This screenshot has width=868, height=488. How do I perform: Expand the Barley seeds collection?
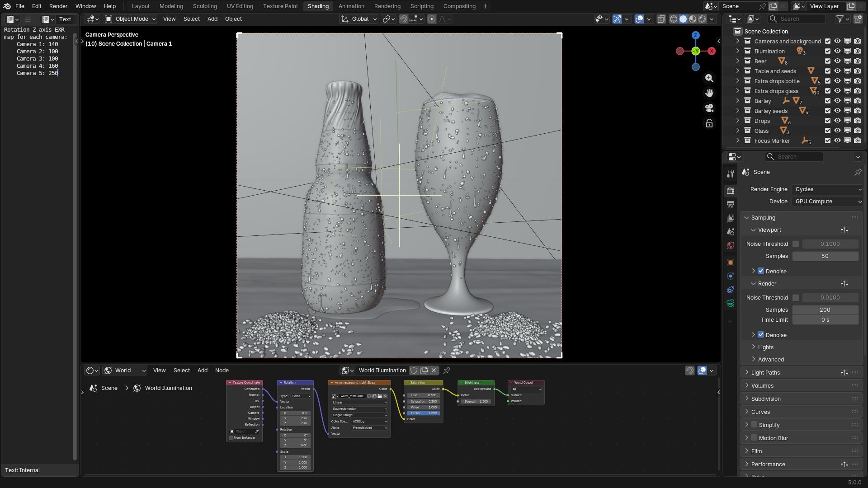tap(737, 111)
